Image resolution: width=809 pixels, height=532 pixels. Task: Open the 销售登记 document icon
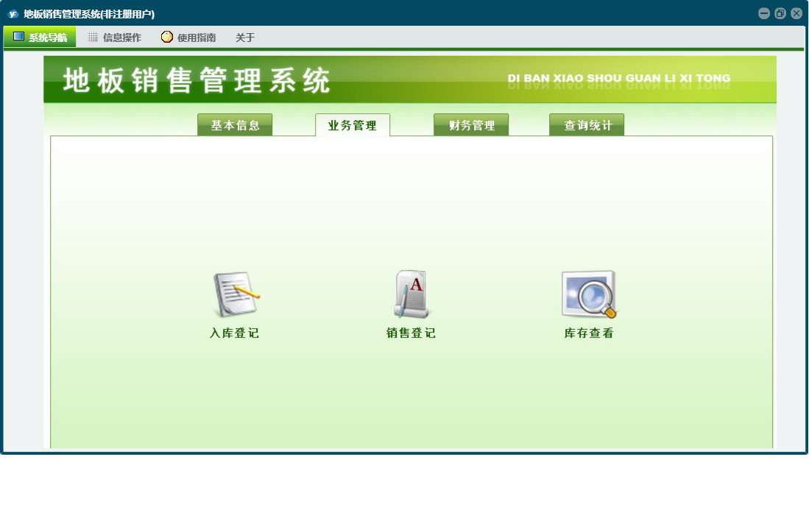point(411,294)
